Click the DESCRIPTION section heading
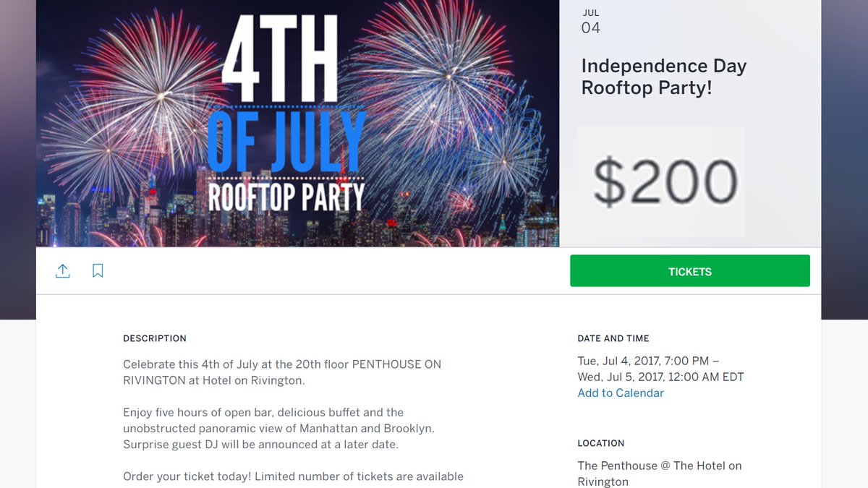868x488 pixels. click(155, 338)
